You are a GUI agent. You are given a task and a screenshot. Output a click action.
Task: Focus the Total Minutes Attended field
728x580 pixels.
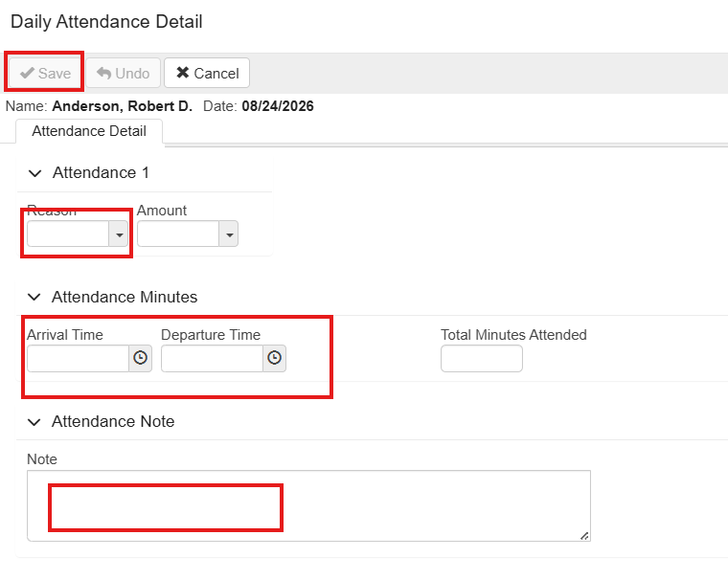[482, 358]
